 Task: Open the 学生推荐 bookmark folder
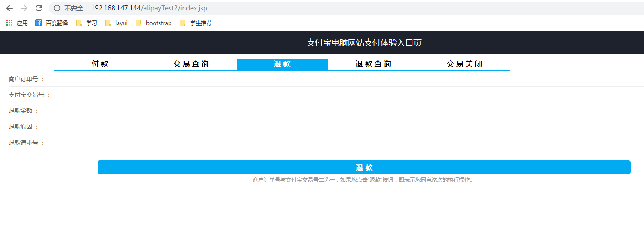click(x=196, y=23)
